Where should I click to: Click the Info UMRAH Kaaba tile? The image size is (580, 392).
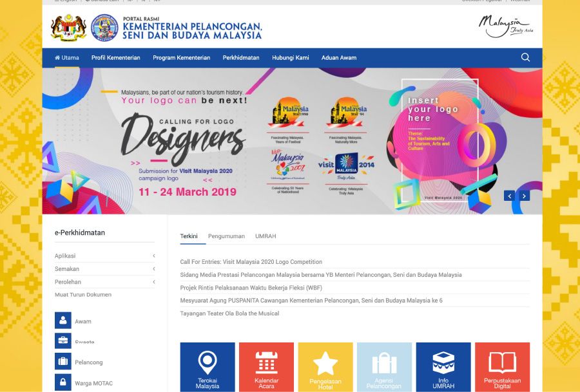click(443, 367)
